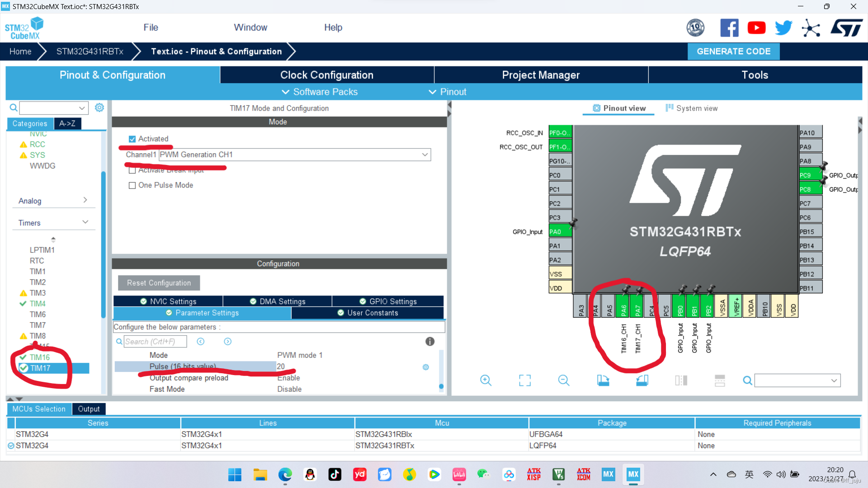Viewport: 868px width, 488px height.
Task: Open the Window menu
Action: (250, 28)
